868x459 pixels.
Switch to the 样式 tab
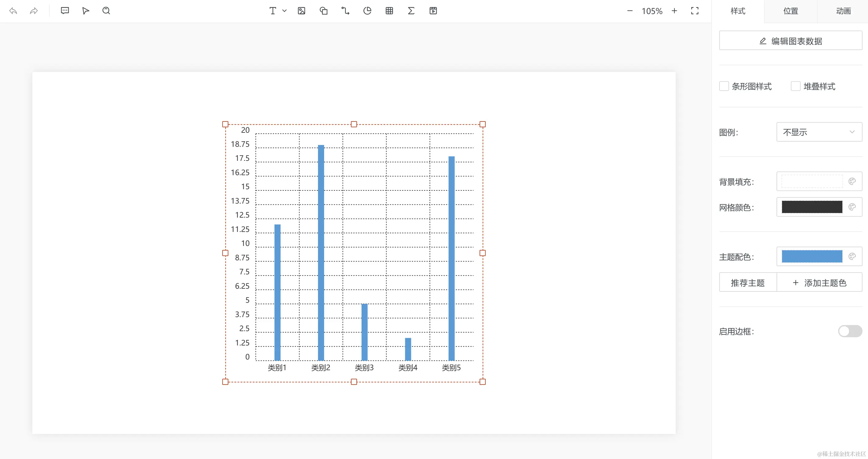[x=738, y=11]
